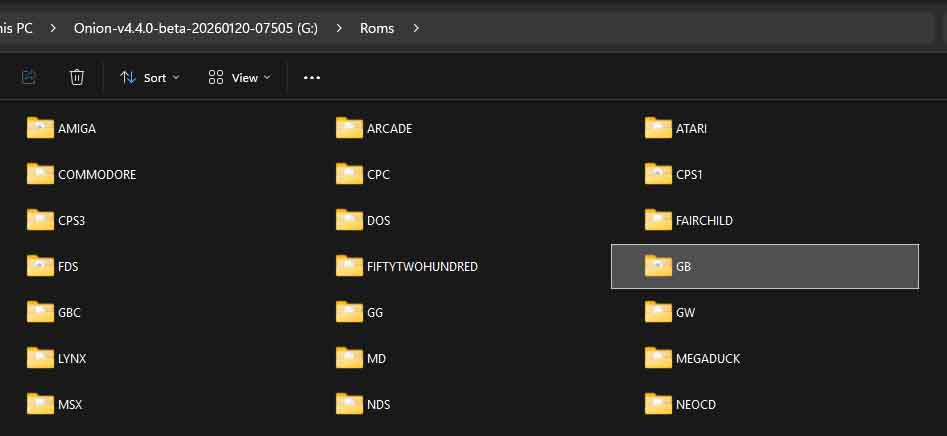Click the GG folder name text
Viewport: 947px width, 436px height.
(375, 313)
